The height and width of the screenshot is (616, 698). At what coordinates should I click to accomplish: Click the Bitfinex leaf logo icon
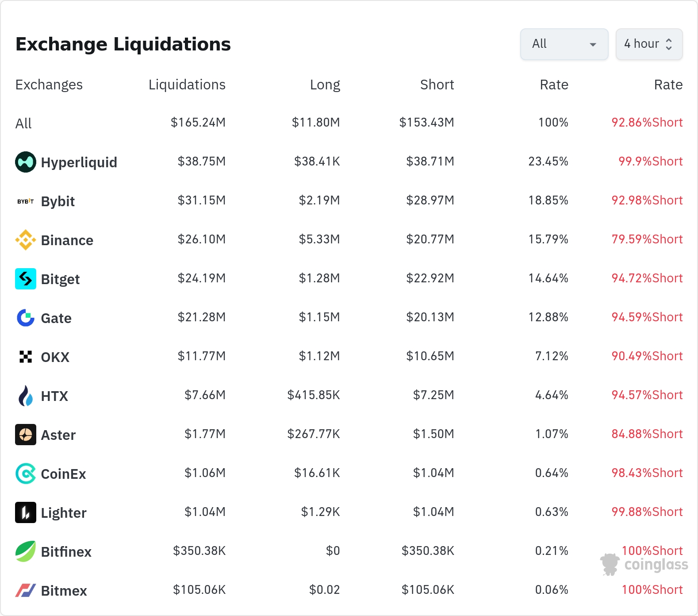click(x=26, y=551)
